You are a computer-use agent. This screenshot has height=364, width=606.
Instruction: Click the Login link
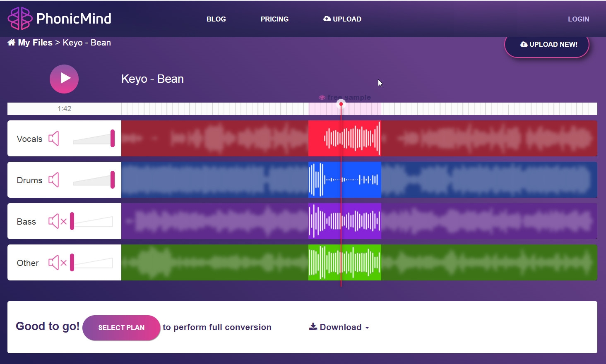tap(578, 19)
